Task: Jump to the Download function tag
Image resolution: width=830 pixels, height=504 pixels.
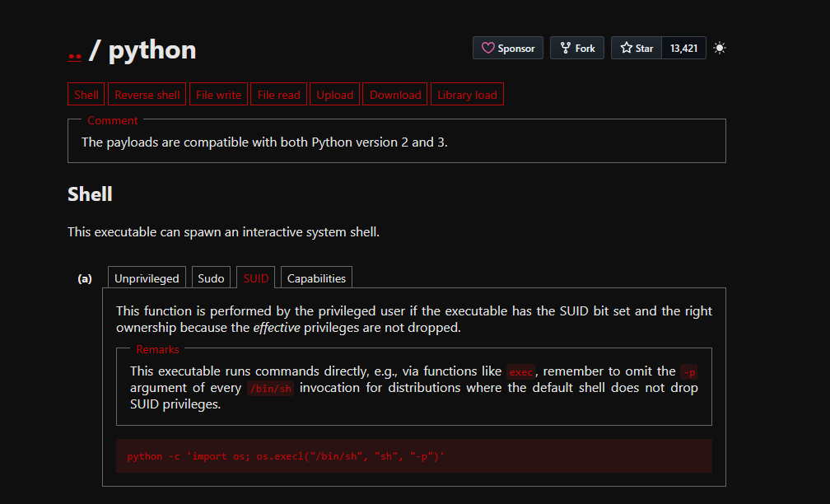Action: coord(395,94)
